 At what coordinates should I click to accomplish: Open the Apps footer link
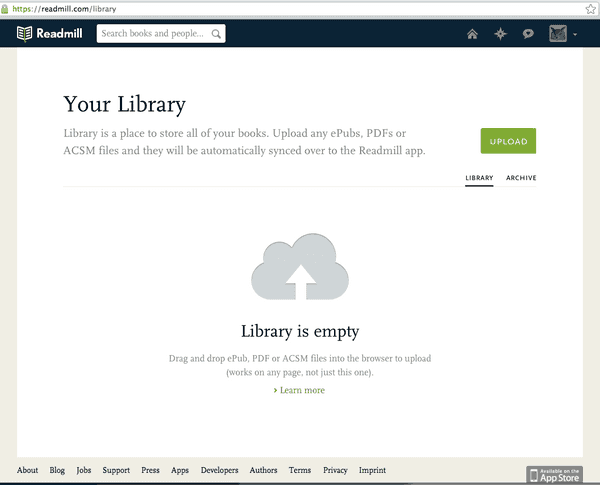pos(180,470)
